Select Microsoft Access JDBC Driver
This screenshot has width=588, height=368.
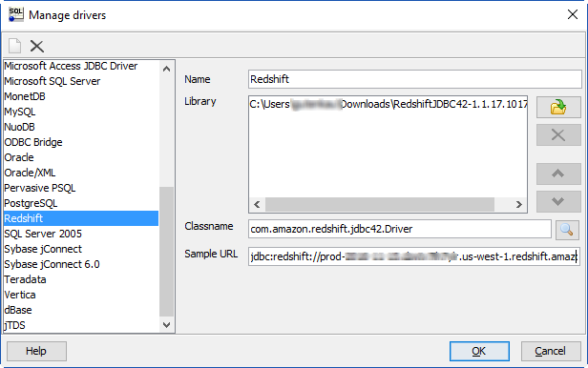click(x=81, y=66)
